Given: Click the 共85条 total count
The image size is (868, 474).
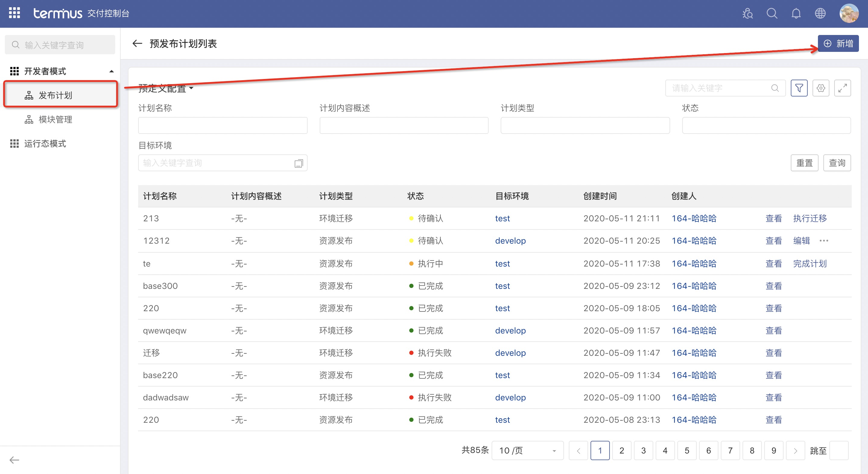Looking at the screenshot, I should tap(475, 450).
